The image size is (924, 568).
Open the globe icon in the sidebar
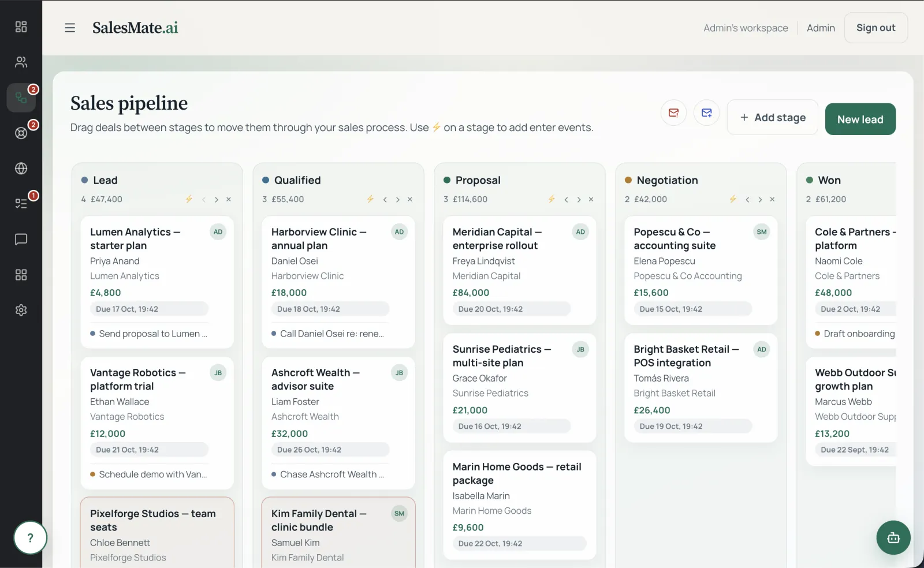(21, 168)
